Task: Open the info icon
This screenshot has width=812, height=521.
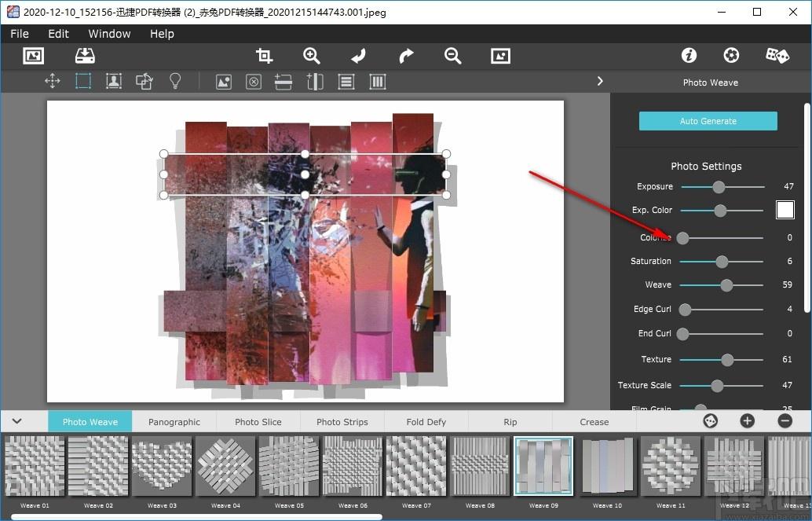Action: 689,55
